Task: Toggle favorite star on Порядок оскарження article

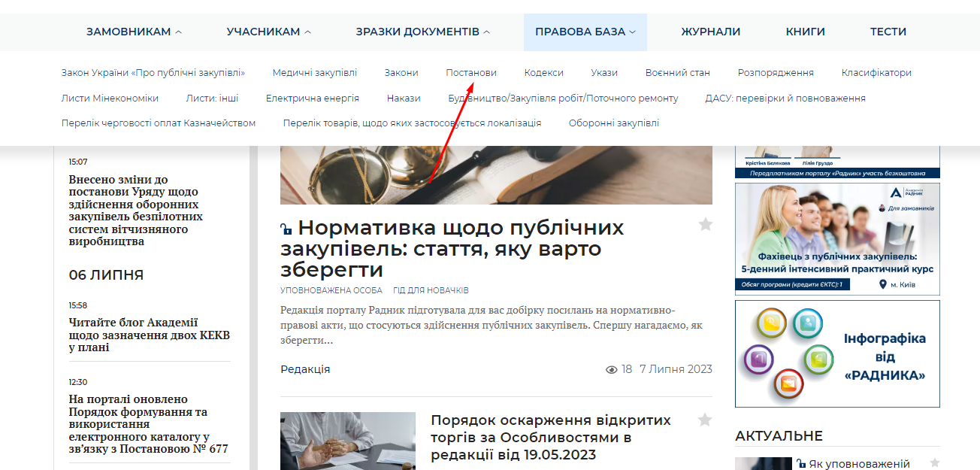Action: coord(705,420)
